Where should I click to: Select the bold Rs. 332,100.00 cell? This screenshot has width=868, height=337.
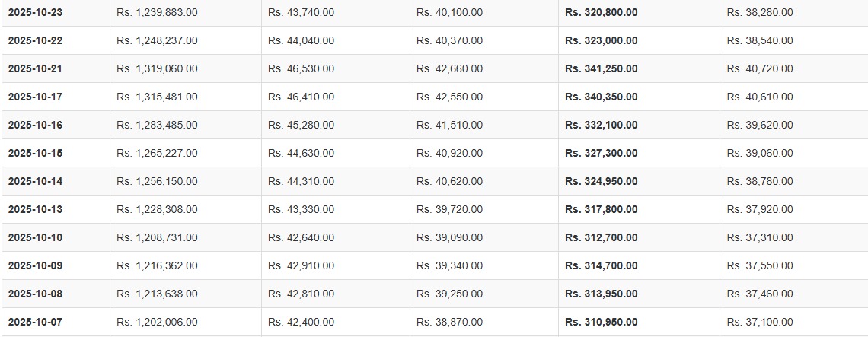coord(602,125)
